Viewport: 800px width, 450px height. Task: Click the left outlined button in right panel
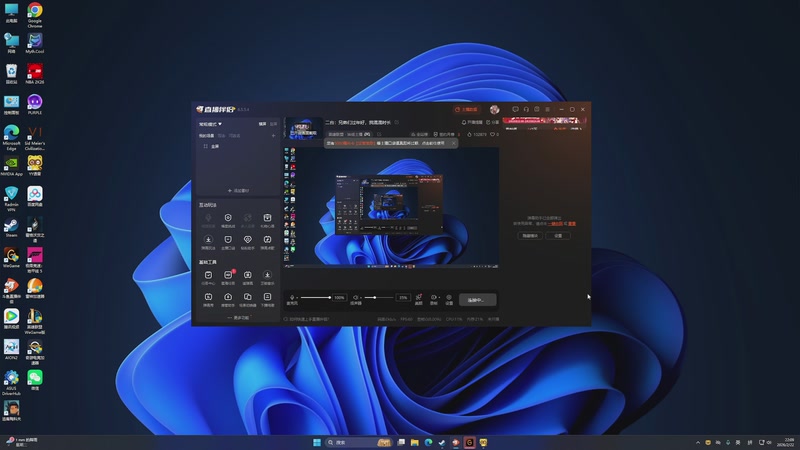(x=530, y=236)
